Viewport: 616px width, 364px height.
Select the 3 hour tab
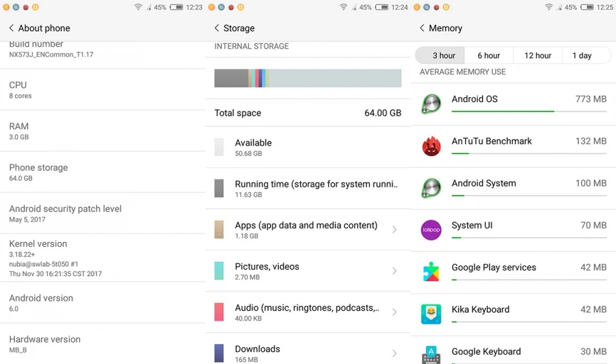(440, 55)
